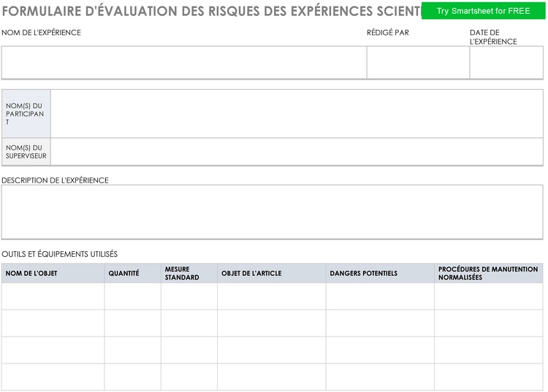Click the RÉDIGÉ PAR label

pyautogui.click(x=387, y=32)
